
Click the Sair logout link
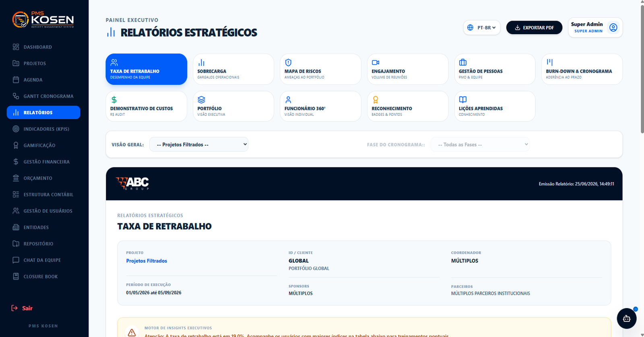(22, 308)
